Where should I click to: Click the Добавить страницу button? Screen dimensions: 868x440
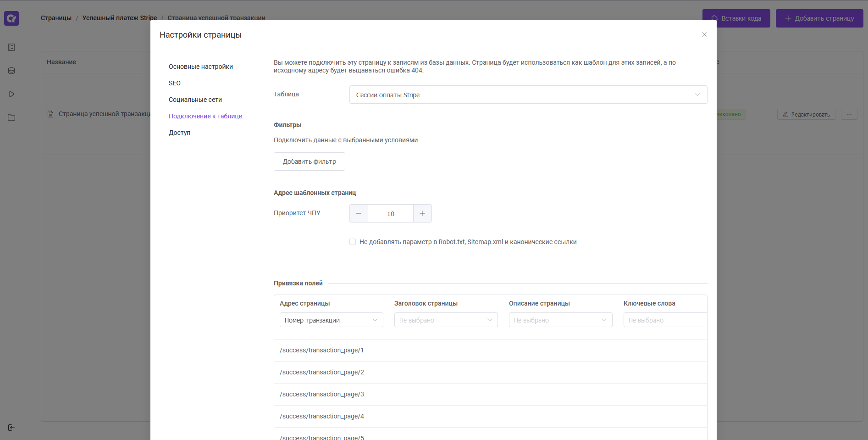pyautogui.click(x=819, y=18)
